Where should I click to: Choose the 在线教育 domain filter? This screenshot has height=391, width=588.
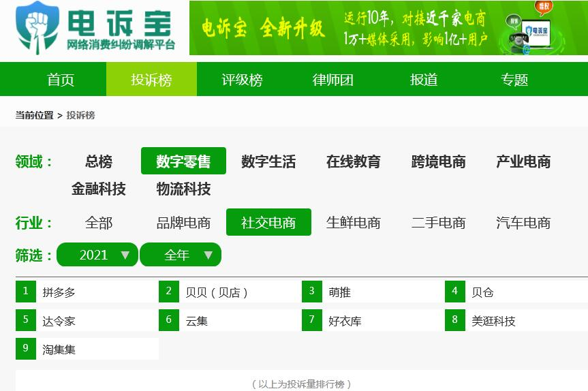[353, 161]
